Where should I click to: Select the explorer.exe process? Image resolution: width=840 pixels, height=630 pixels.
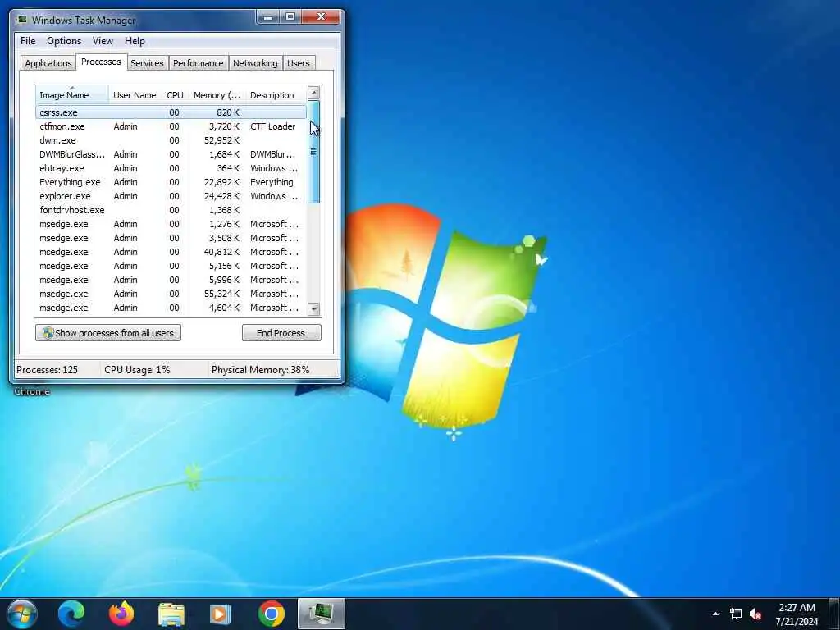(171, 196)
